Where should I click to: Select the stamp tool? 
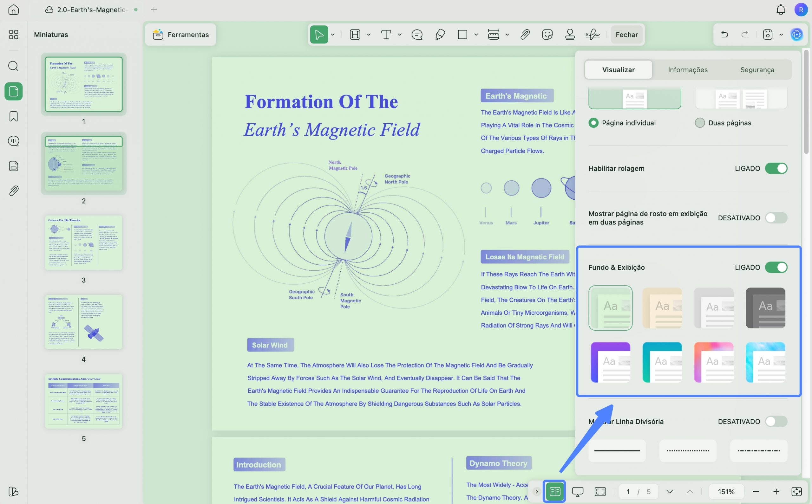pyautogui.click(x=570, y=34)
